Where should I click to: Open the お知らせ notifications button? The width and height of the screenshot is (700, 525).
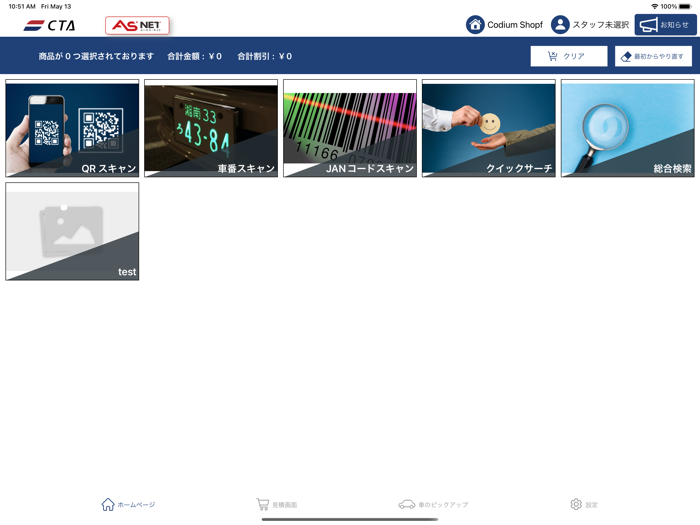pos(665,25)
